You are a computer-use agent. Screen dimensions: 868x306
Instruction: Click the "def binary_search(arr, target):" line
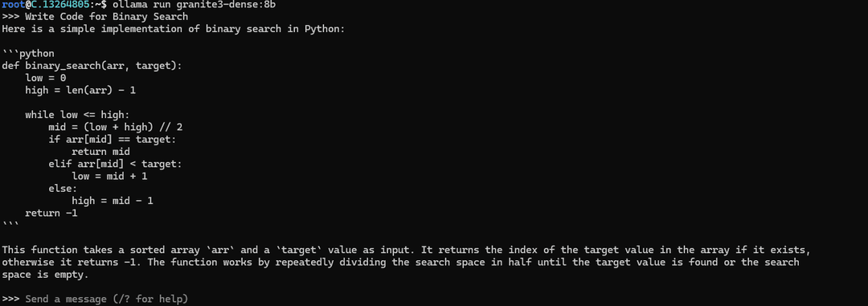click(x=92, y=66)
